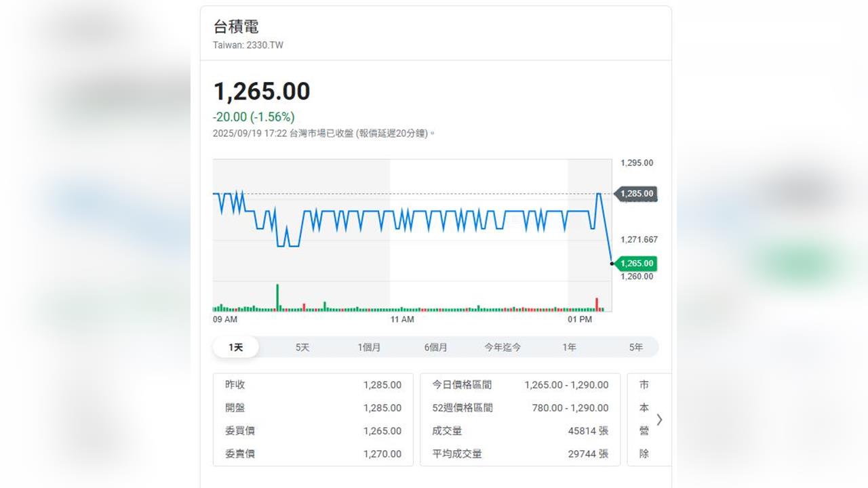
Task: Click the 09 AM time axis label
Action: 225,319
